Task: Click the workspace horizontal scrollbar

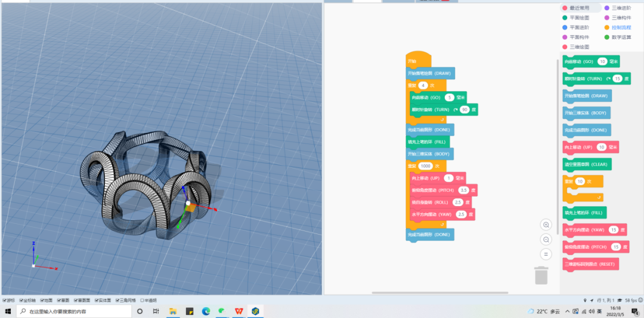Action: pos(440,292)
